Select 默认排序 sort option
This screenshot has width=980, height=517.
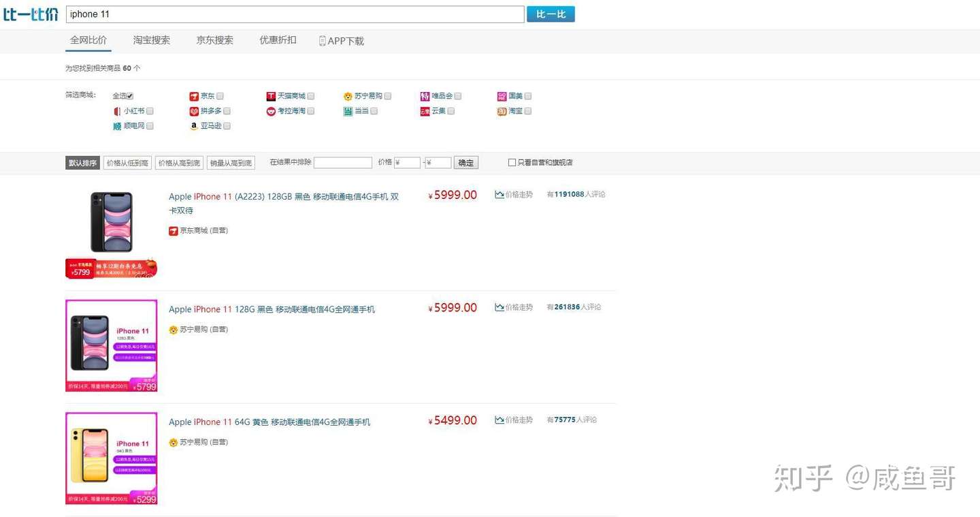click(83, 163)
